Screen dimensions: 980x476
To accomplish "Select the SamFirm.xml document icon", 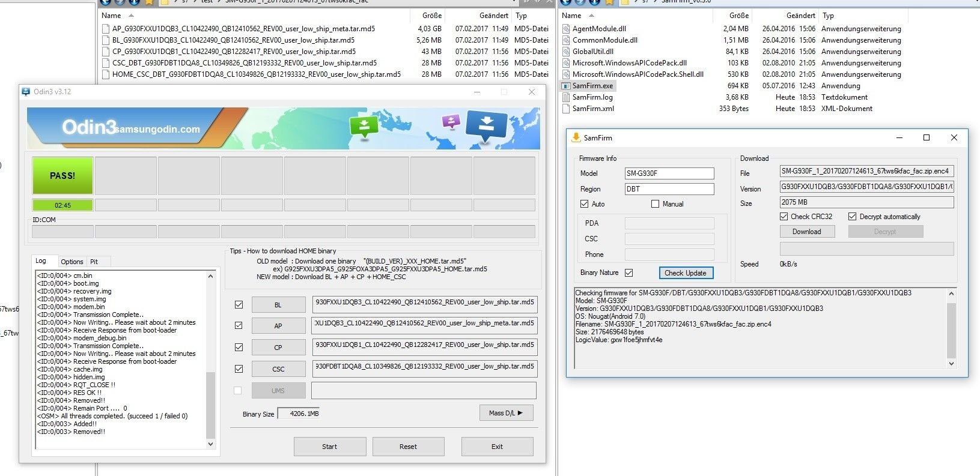I will (x=565, y=109).
